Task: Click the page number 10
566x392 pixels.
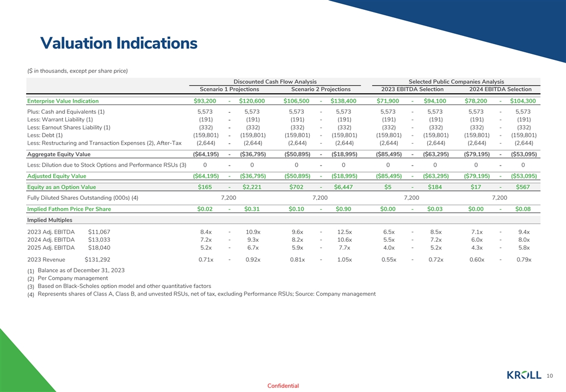Action: [x=549, y=376]
